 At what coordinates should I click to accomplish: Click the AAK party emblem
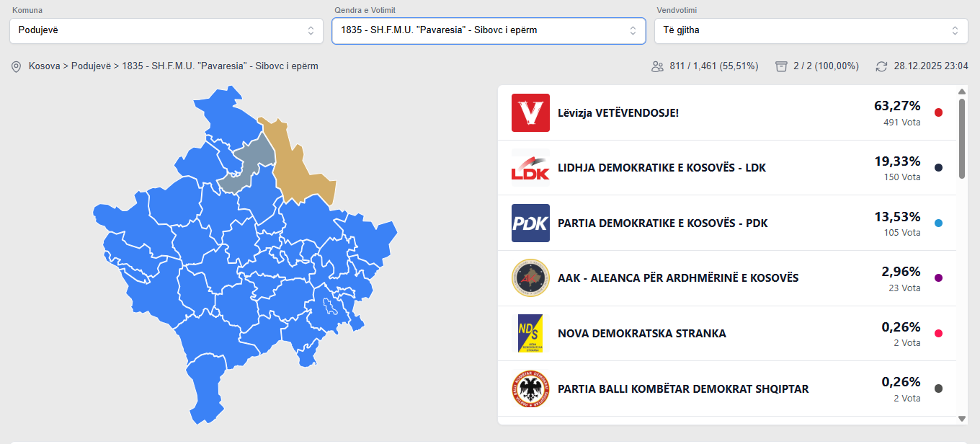530,278
